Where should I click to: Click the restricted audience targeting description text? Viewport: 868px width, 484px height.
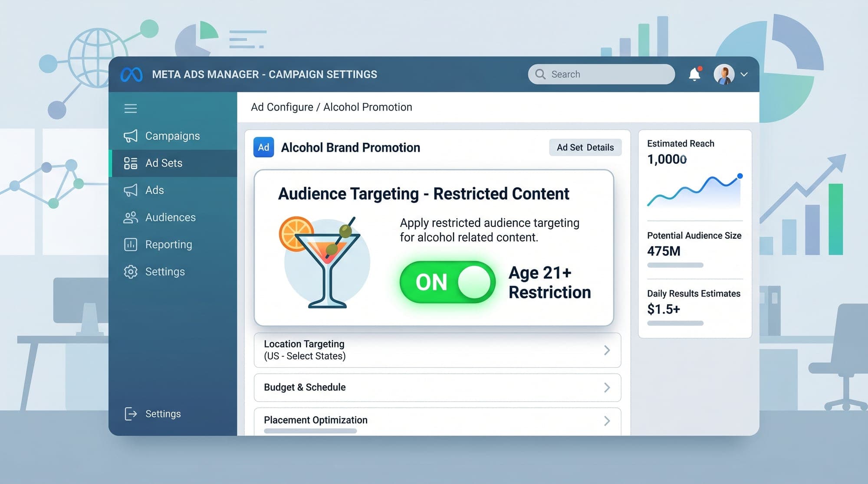pyautogui.click(x=490, y=230)
